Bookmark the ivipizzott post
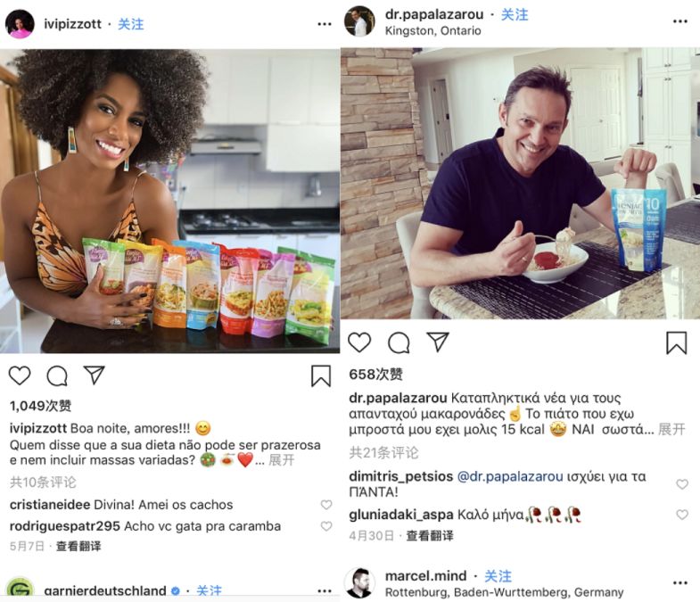The height and width of the screenshot is (602, 700). tap(321, 376)
